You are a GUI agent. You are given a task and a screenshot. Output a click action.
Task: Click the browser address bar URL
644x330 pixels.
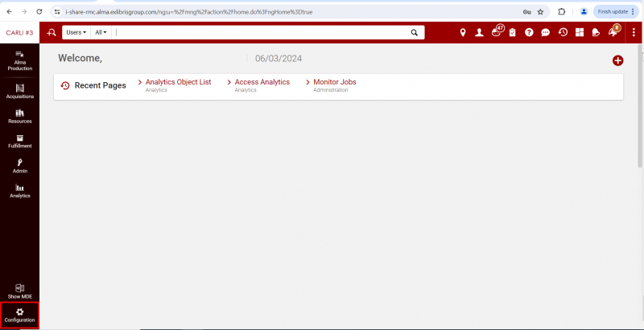click(189, 12)
